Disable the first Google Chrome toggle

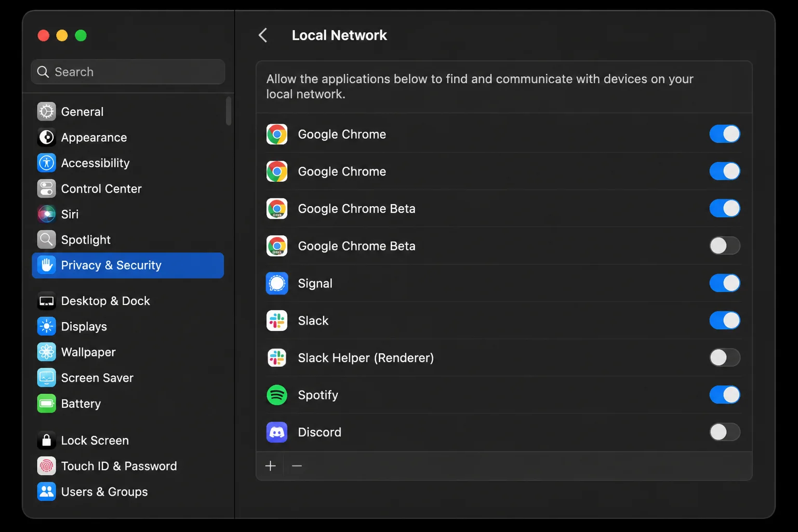coord(725,134)
